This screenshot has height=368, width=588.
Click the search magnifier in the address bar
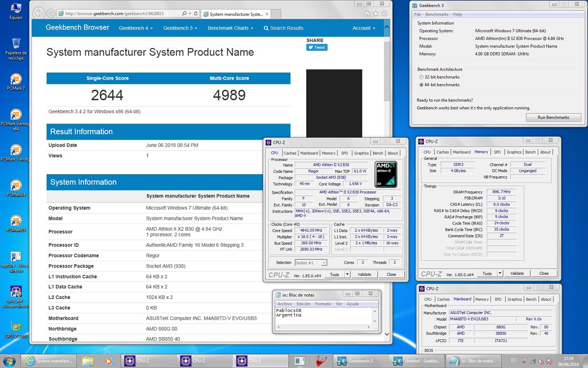pos(184,13)
